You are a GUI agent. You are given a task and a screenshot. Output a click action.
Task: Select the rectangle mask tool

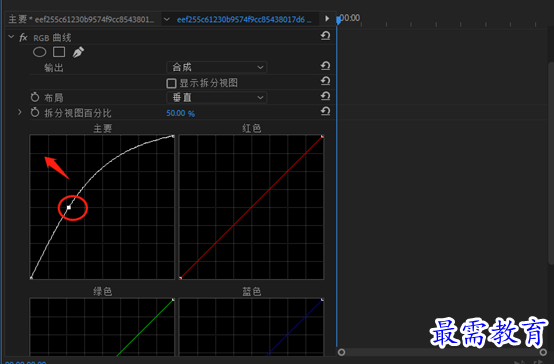point(59,52)
